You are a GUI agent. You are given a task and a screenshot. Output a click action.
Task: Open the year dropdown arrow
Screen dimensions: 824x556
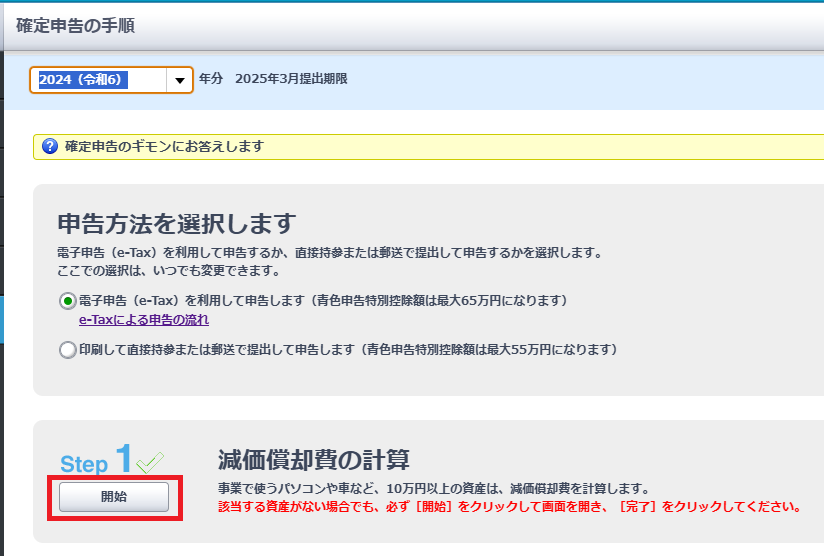pyautogui.click(x=180, y=80)
